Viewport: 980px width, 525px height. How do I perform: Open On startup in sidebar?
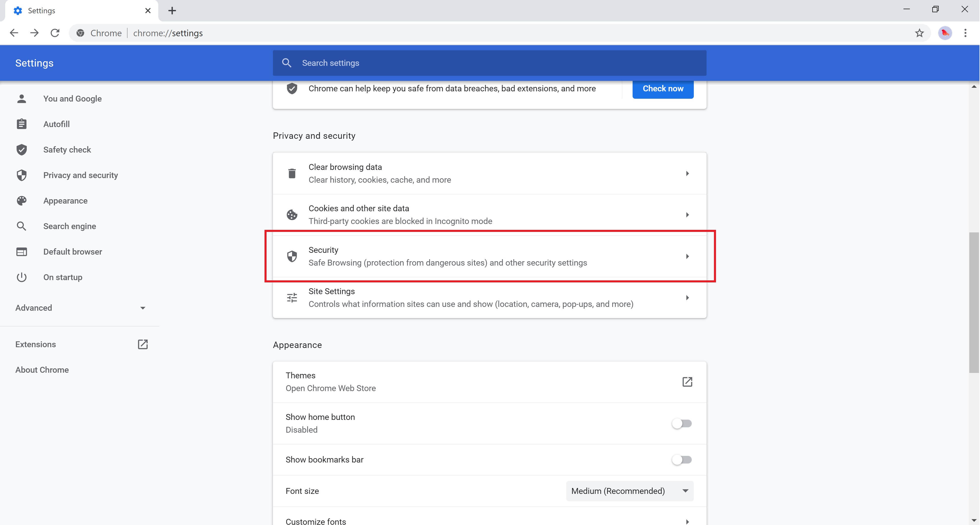pos(63,277)
